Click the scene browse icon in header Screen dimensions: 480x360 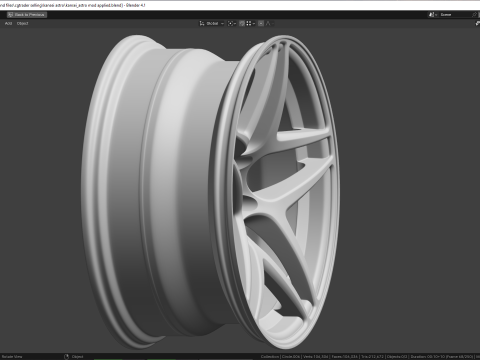point(433,15)
